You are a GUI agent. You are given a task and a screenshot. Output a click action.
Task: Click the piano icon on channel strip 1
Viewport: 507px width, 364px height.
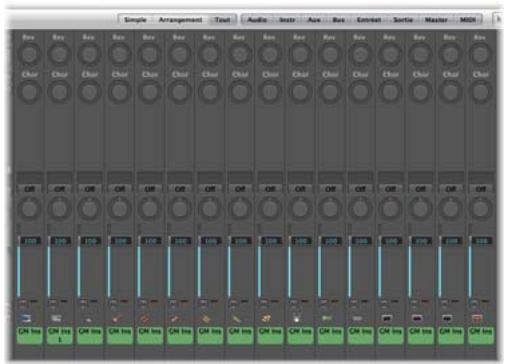26,318
